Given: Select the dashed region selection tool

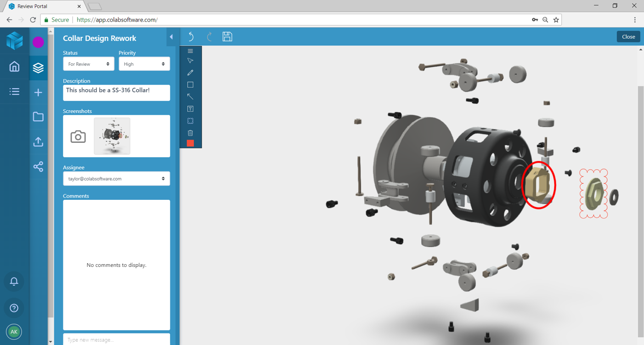Looking at the screenshot, I should (190, 121).
